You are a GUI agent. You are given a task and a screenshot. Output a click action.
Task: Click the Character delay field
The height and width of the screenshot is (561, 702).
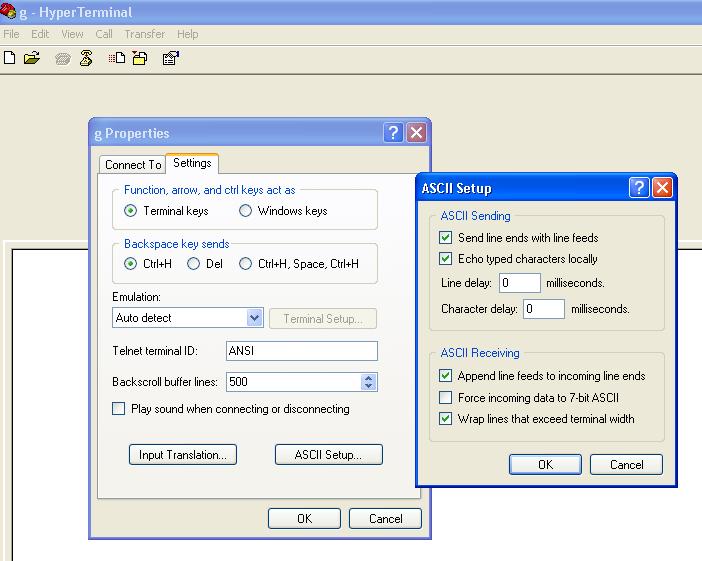click(x=544, y=309)
